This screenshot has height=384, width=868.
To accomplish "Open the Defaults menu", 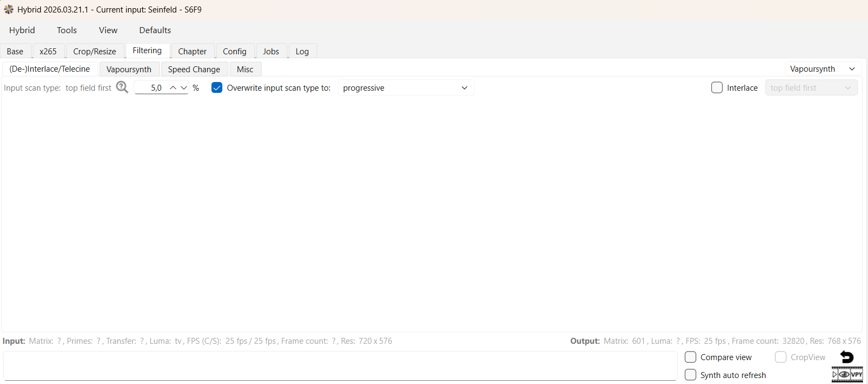I will pyautogui.click(x=155, y=30).
